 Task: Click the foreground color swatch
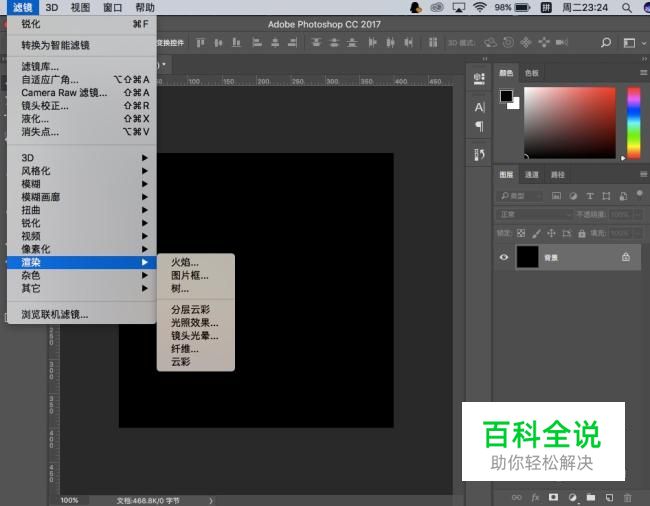coord(506,96)
